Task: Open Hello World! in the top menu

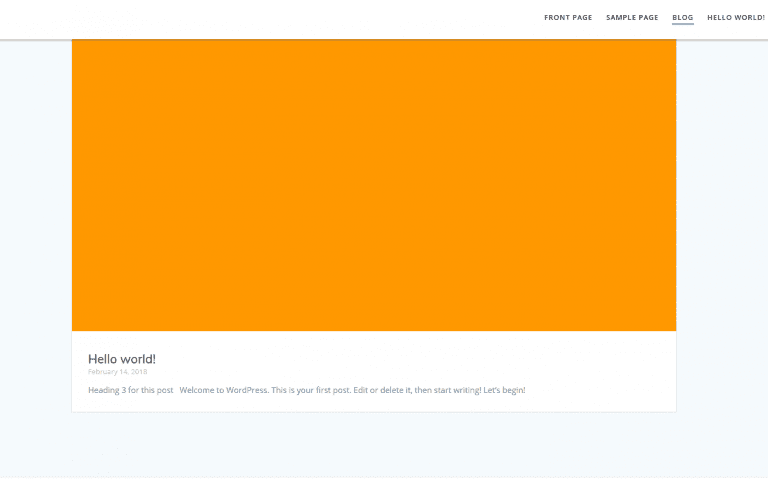Action: [736, 17]
